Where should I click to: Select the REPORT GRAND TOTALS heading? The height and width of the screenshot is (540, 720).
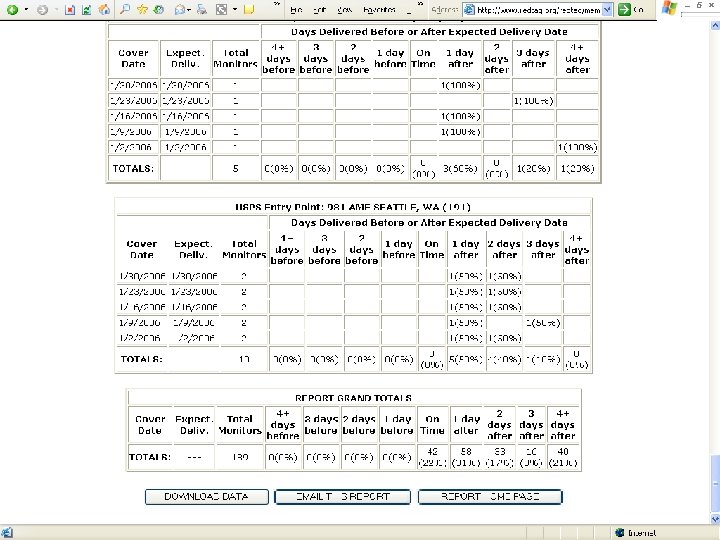[353, 398]
